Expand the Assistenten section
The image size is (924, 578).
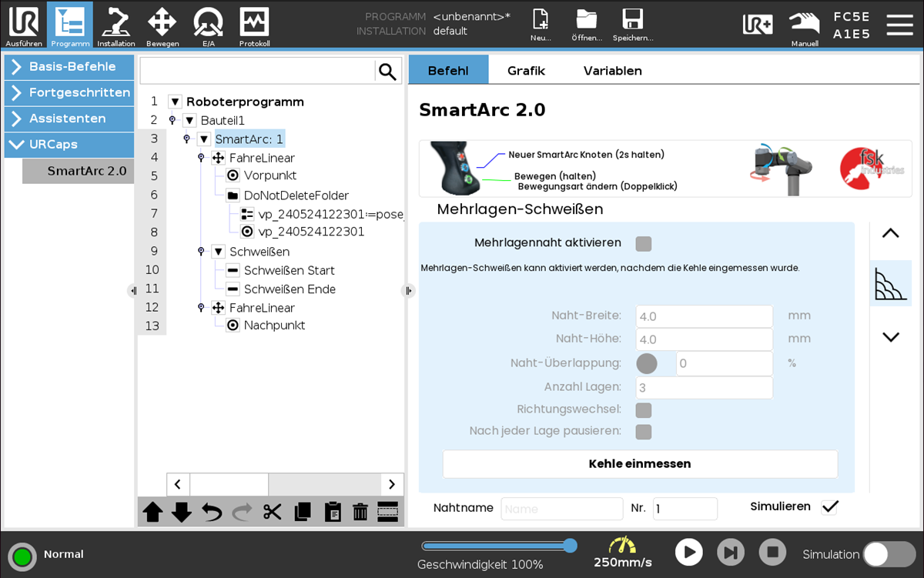(x=69, y=119)
